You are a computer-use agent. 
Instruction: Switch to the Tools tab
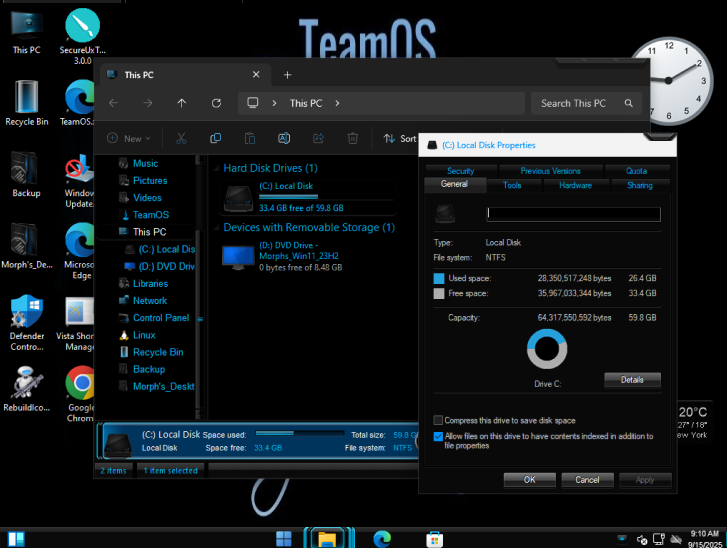pos(512,185)
